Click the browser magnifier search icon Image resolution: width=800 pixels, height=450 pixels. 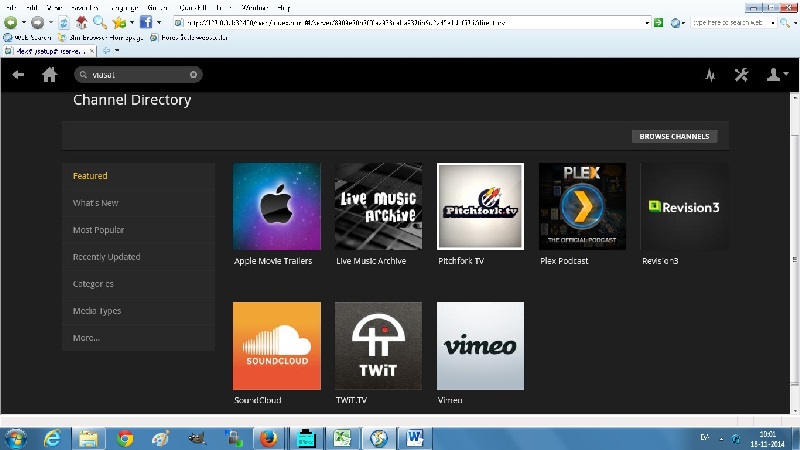pyautogui.click(x=99, y=22)
